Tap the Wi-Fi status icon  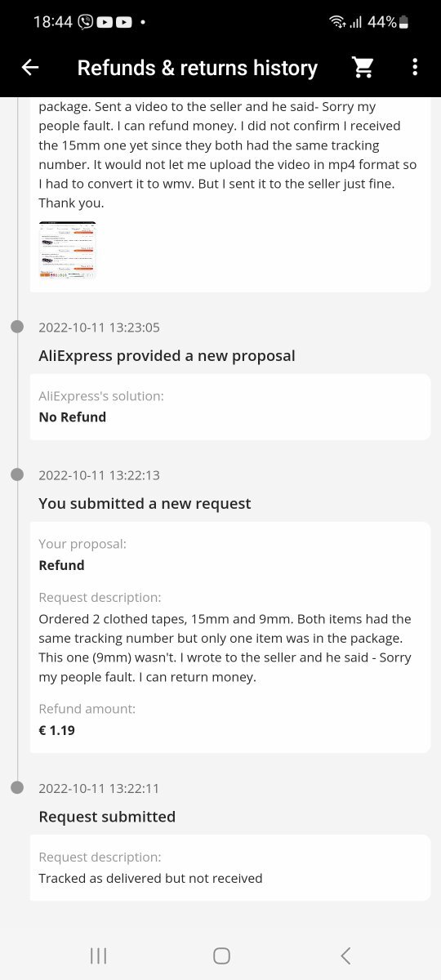pos(336,22)
